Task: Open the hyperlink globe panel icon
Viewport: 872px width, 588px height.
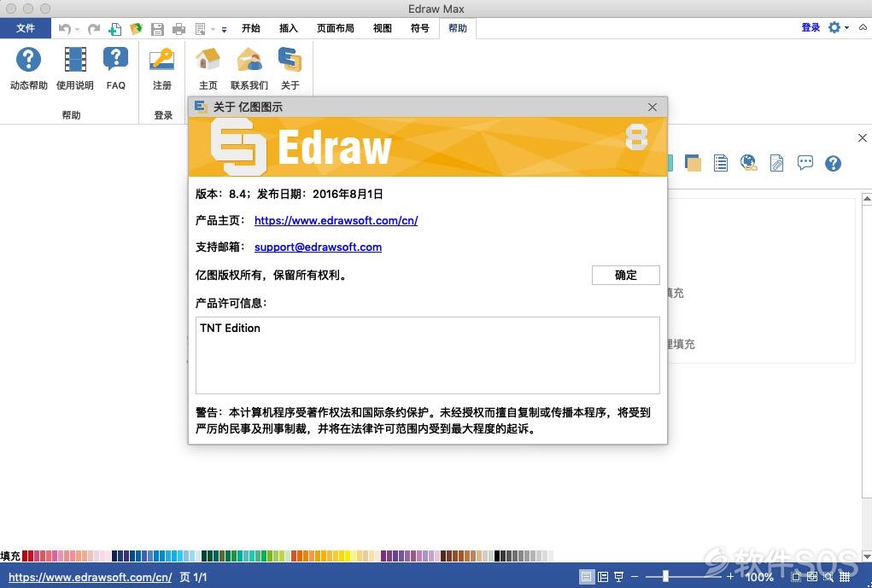Action: tap(748, 163)
